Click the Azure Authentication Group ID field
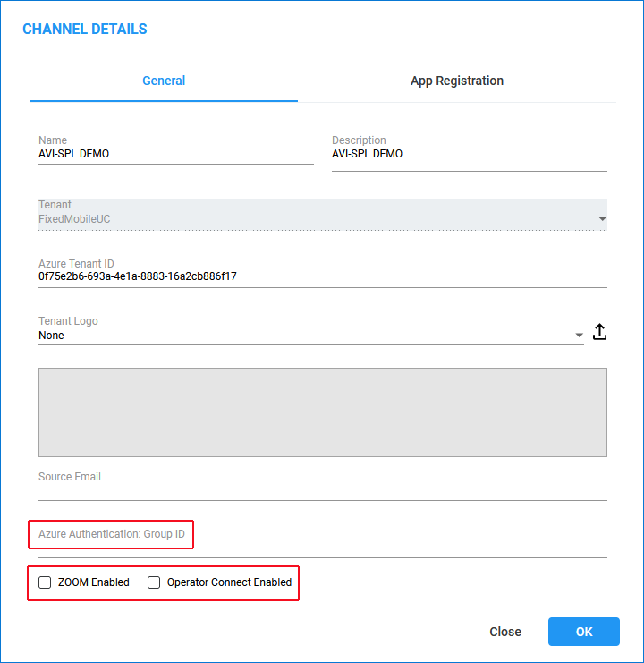644x663 pixels. pyautogui.click(x=322, y=546)
